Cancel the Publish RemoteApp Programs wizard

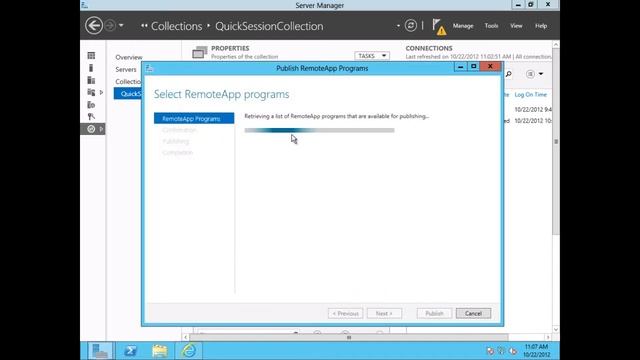pos(473,313)
